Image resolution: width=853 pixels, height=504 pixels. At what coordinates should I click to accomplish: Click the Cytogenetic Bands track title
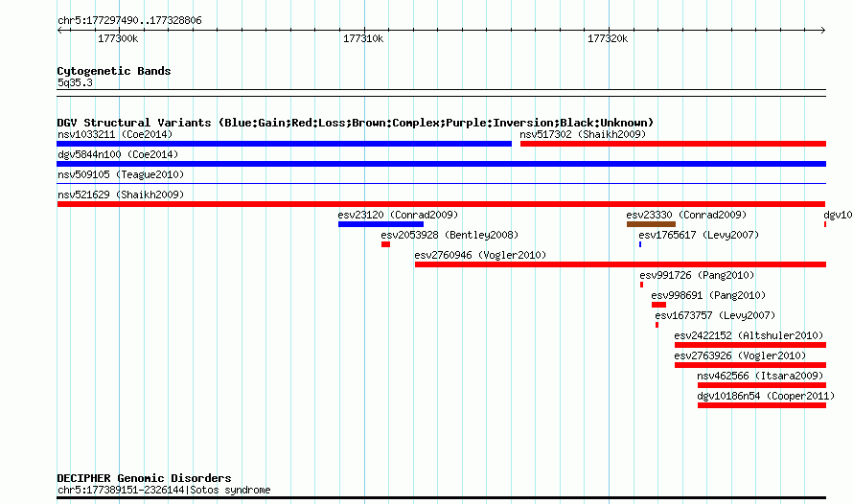pyautogui.click(x=114, y=71)
